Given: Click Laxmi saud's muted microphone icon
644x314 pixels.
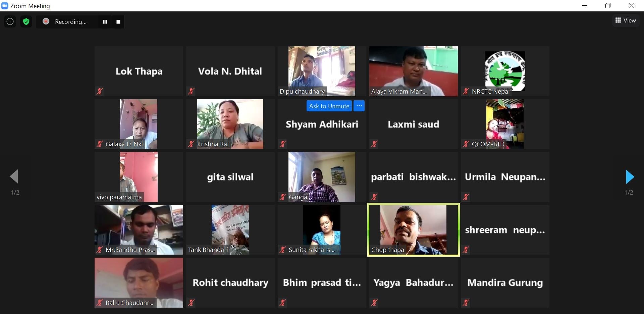Looking at the screenshot, I should [374, 144].
